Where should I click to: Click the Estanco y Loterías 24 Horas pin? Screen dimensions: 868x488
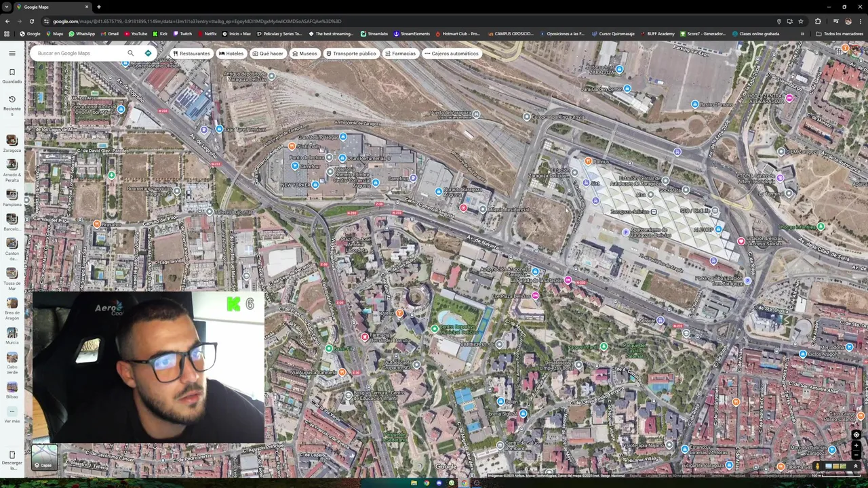[x=685, y=449]
